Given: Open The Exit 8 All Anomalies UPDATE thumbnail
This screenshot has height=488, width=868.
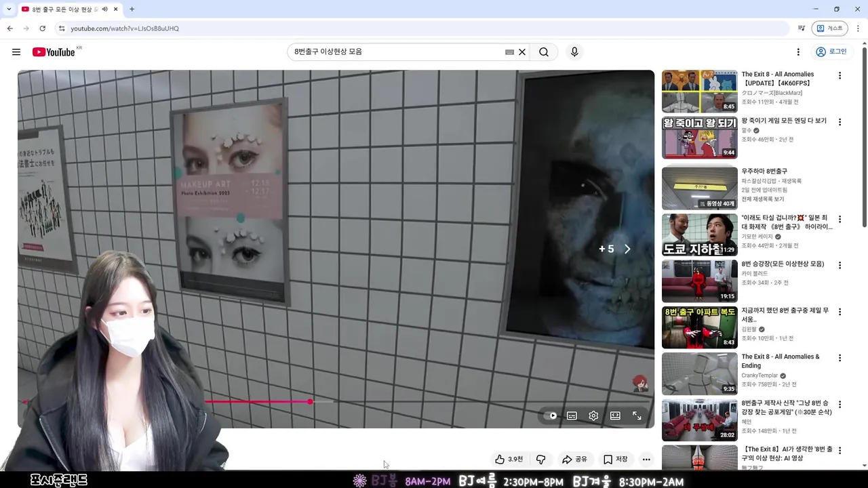Looking at the screenshot, I should point(699,91).
